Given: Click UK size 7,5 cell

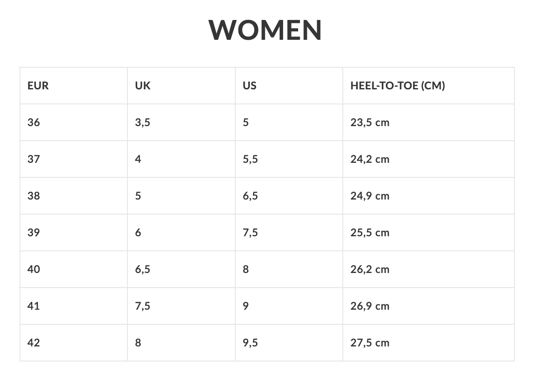Looking at the screenshot, I should (x=142, y=306).
